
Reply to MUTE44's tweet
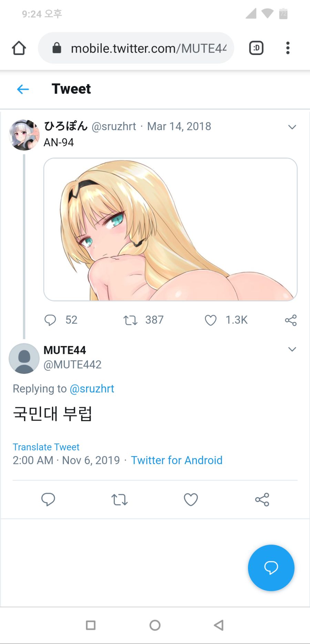(48, 499)
